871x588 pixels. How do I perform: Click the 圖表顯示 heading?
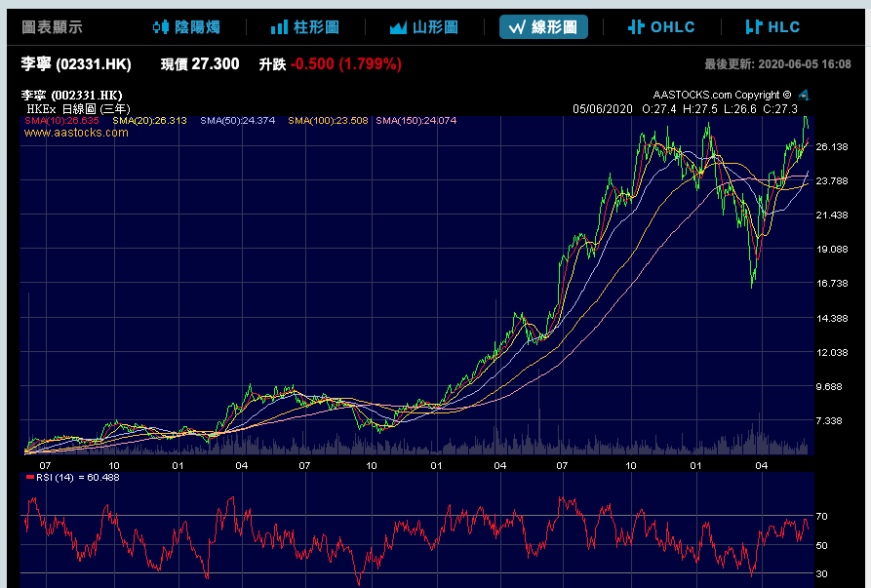click(x=53, y=27)
